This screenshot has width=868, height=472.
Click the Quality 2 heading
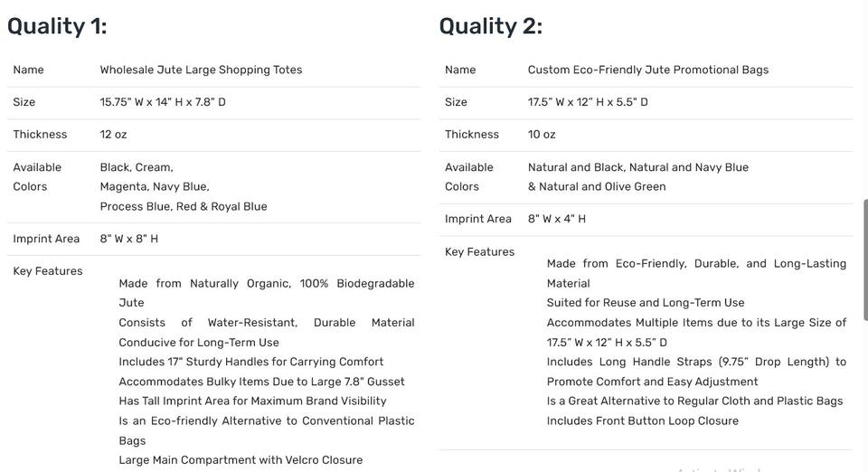tap(491, 26)
